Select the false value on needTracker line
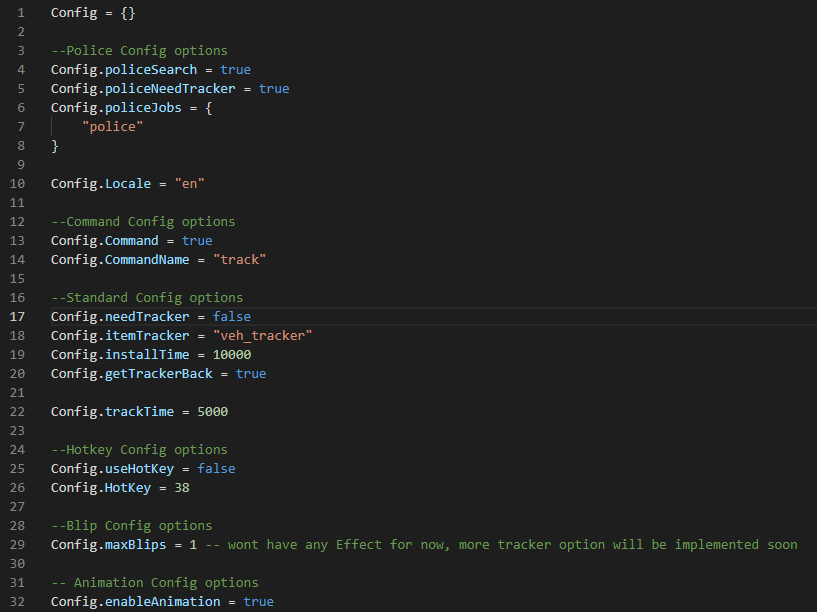 [x=231, y=316]
